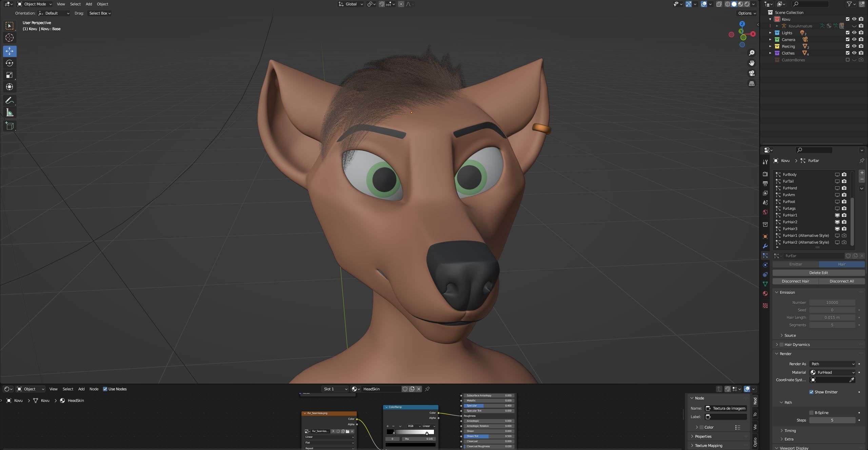Open the Material properties tab
The width and height of the screenshot is (868, 450).
coord(765,293)
